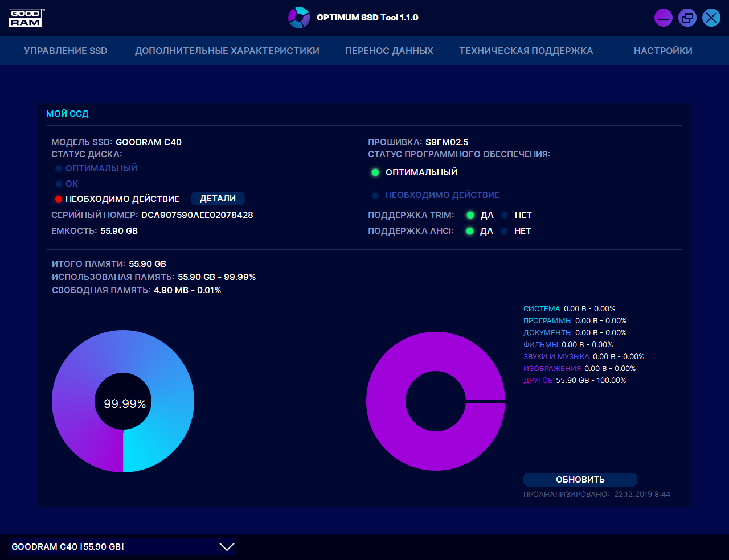The height and width of the screenshot is (560, 729).
Task: Click the МОЙ ССД panel heading
Action: (x=67, y=114)
